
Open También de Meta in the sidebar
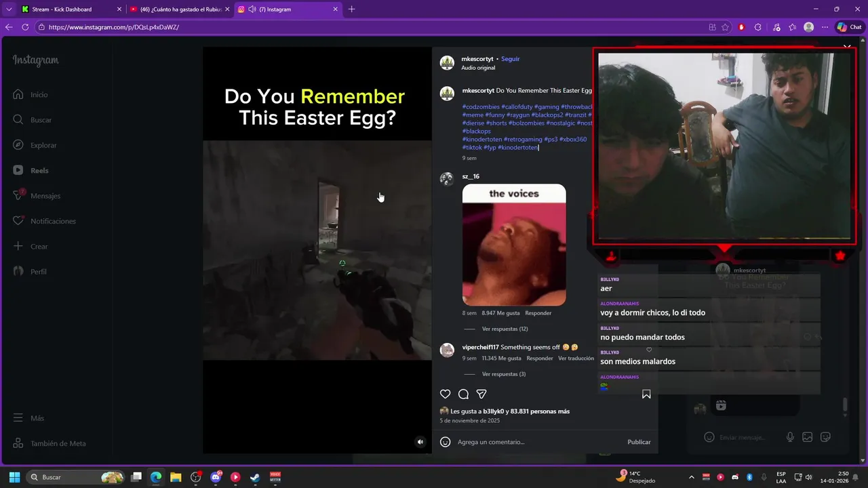pyautogui.click(x=50, y=443)
